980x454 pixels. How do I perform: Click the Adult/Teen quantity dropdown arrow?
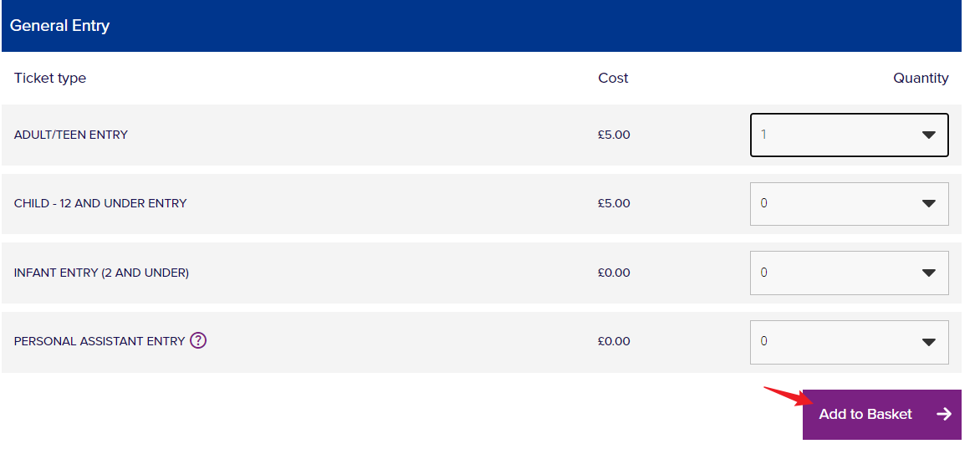[x=928, y=135]
